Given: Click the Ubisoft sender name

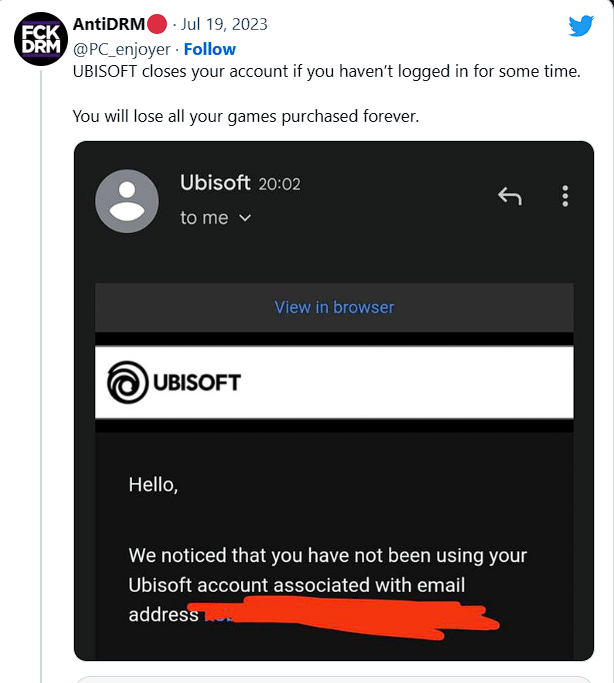Looking at the screenshot, I should point(215,182).
